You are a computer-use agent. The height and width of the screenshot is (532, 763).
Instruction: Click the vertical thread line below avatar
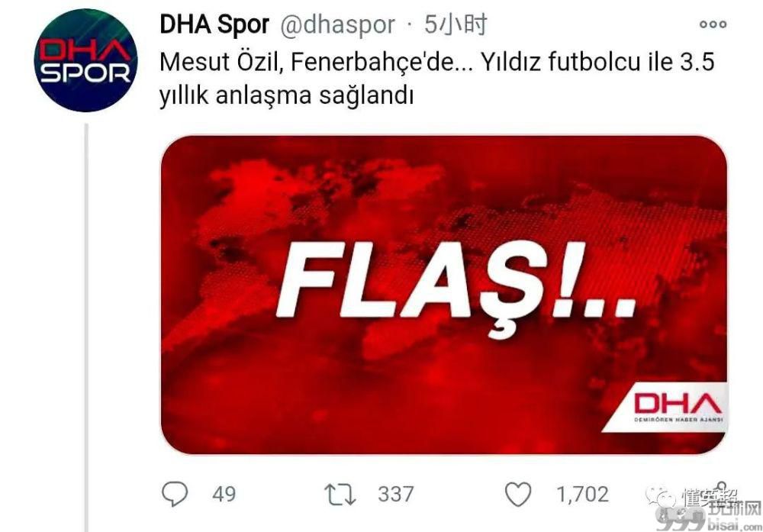[87, 327]
